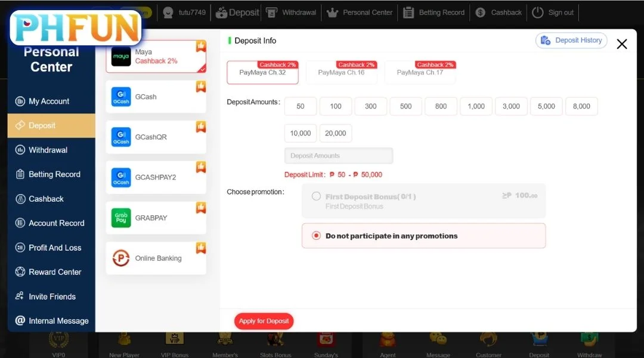644x358 pixels.
Task: Click the Sign out power icon
Action: coord(538,13)
